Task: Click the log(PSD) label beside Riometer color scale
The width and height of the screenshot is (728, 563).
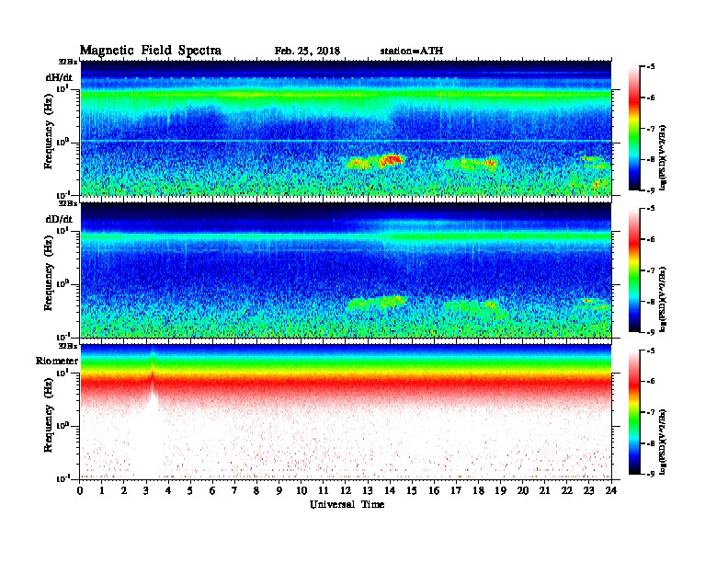Action: pyautogui.click(x=663, y=442)
